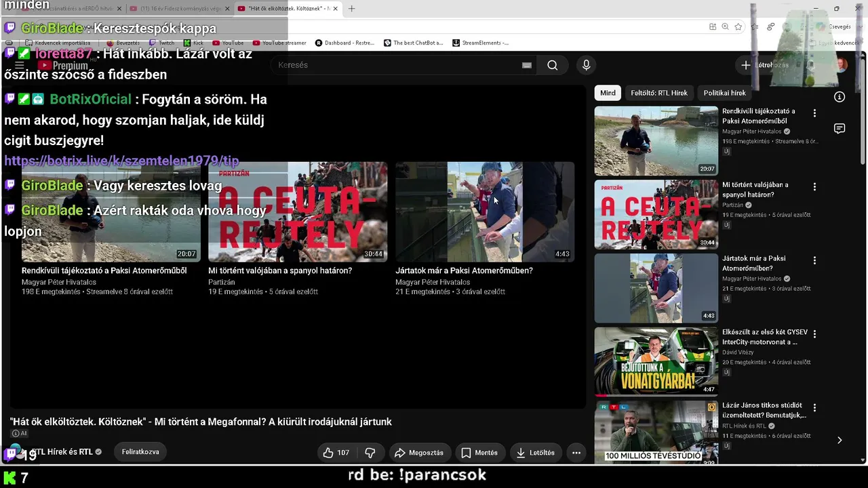Open The best ChatBot bookmark
The height and width of the screenshot is (488, 868).
(414, 43)
